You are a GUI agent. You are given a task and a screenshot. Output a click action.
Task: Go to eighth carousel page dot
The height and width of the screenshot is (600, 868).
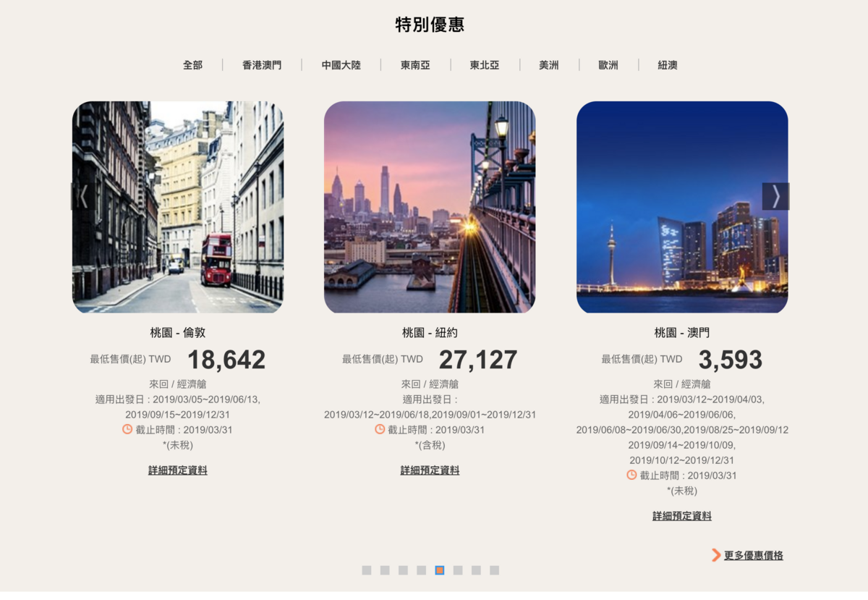(494, 570)
